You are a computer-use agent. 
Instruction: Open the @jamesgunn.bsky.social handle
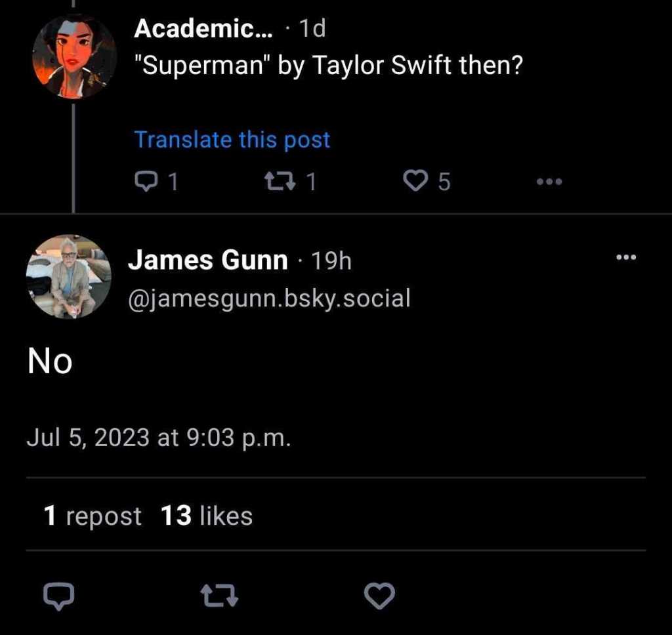[269, 298]
